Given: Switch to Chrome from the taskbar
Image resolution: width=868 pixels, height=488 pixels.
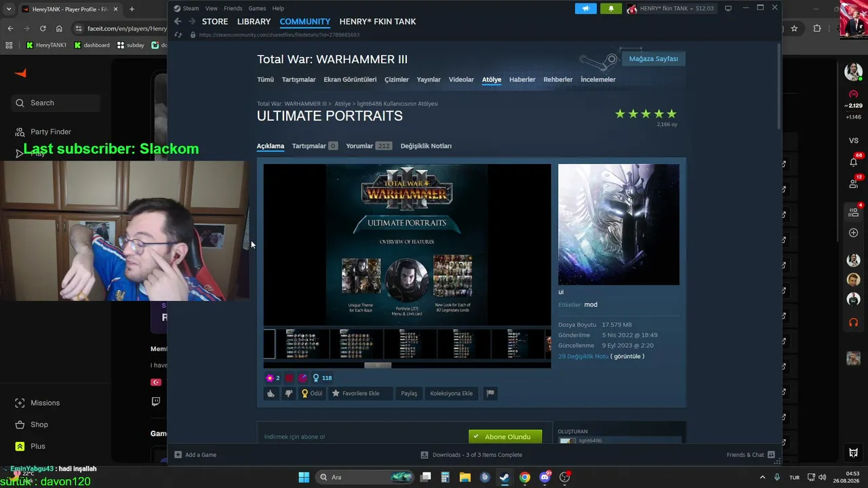Looking at the screenshot, I should tap(525, 477).
